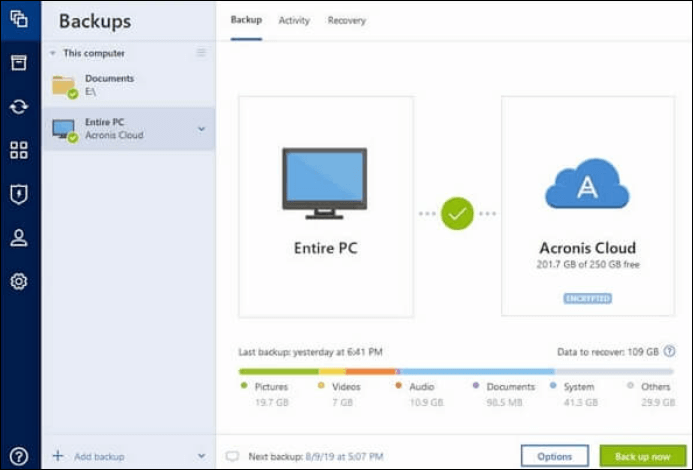Click the Acronis Cloud destination card
This screenshot has width=693, height=470.
(x=588, y=206)
